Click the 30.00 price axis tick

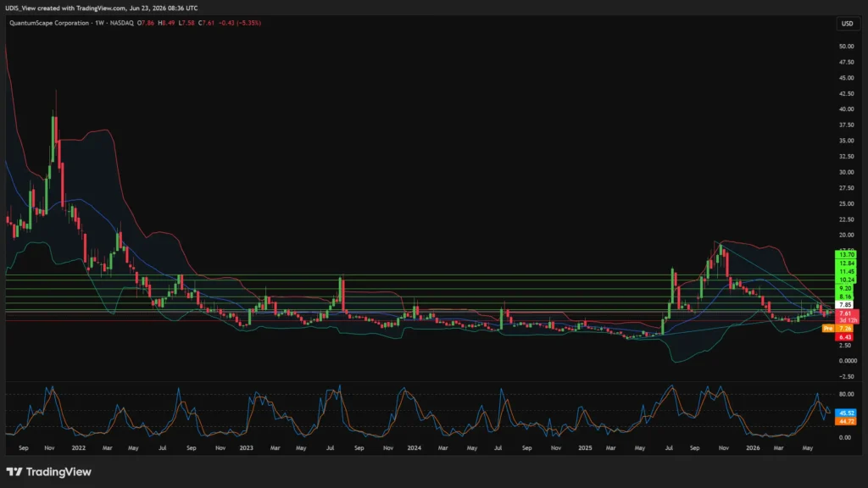[x=847, y=172]
